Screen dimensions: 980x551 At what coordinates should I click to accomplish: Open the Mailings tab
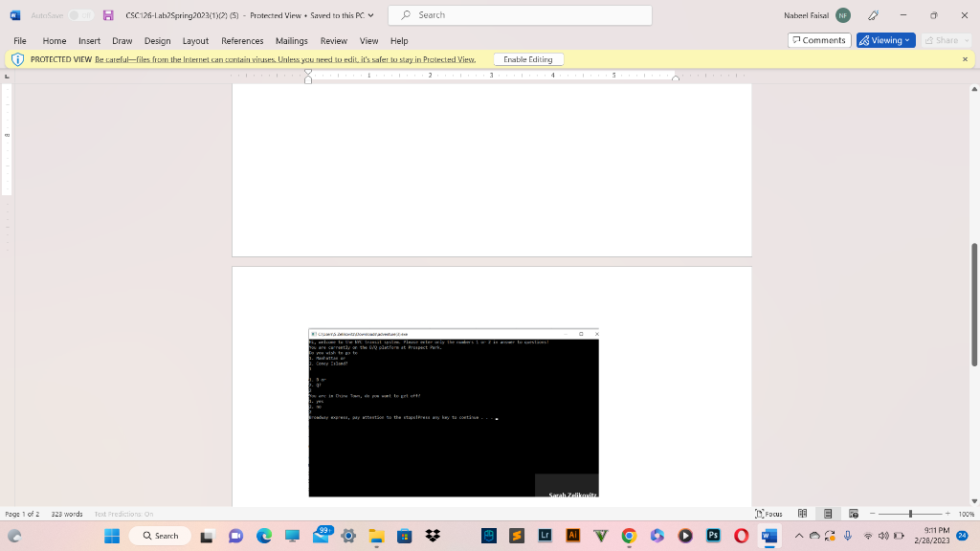(291, 41)
